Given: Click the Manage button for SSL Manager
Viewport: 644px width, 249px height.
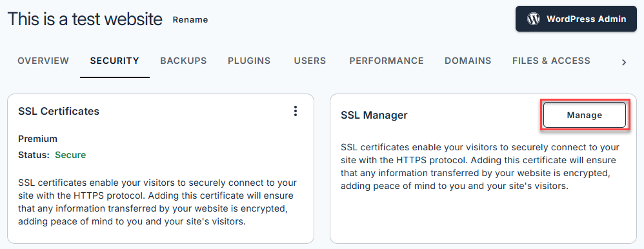Looking at the screenshot, I should (585, 115).
